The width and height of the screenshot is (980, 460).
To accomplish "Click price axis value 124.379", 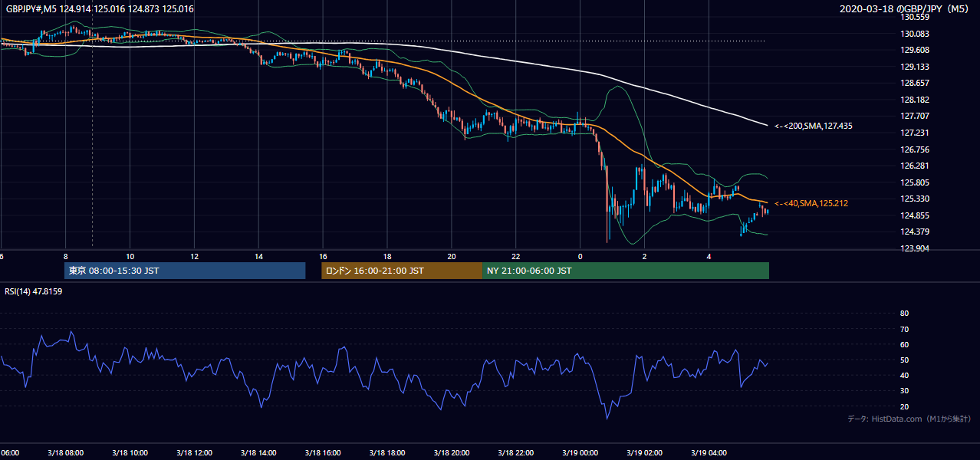I will tap(915, 232).
